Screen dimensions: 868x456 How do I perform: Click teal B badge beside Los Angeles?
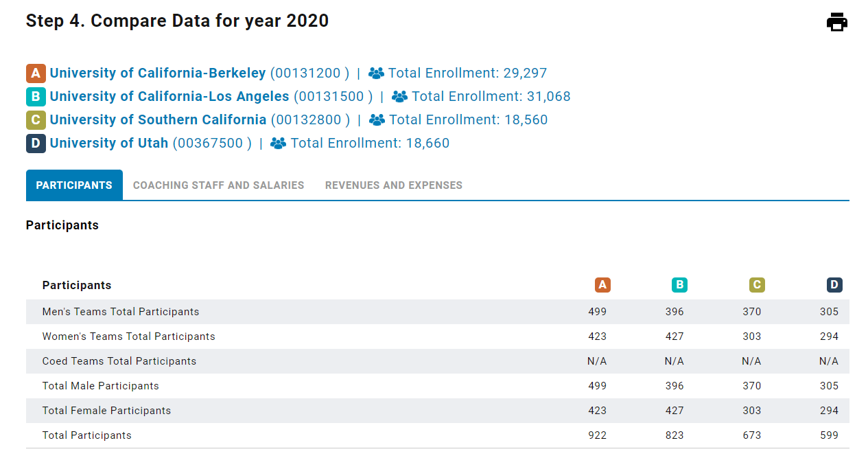pyautogui.click(x=36, y=97)
